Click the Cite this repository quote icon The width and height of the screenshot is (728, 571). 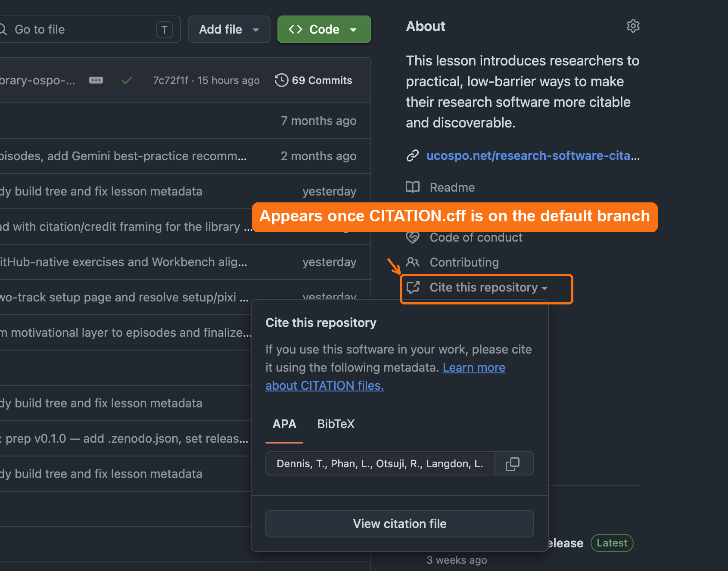413,287
